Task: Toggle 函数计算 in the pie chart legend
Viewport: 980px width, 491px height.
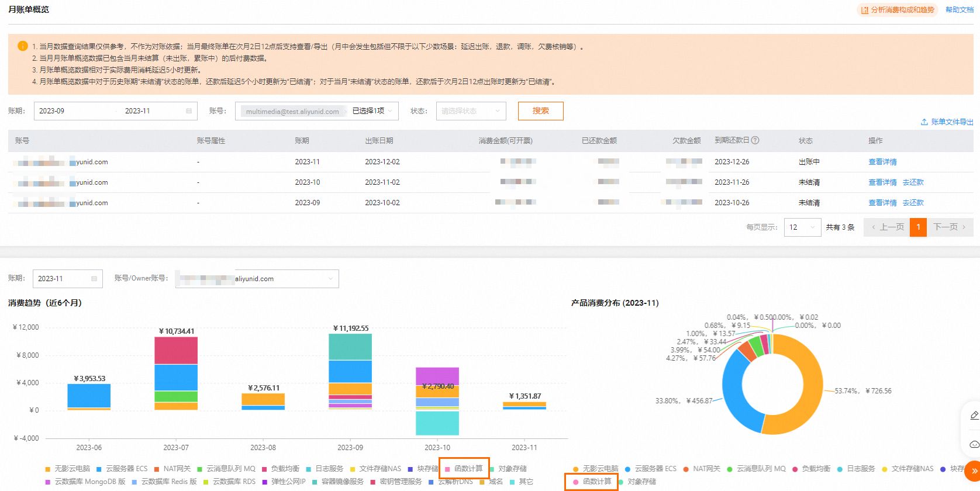Action: [592, 482]
